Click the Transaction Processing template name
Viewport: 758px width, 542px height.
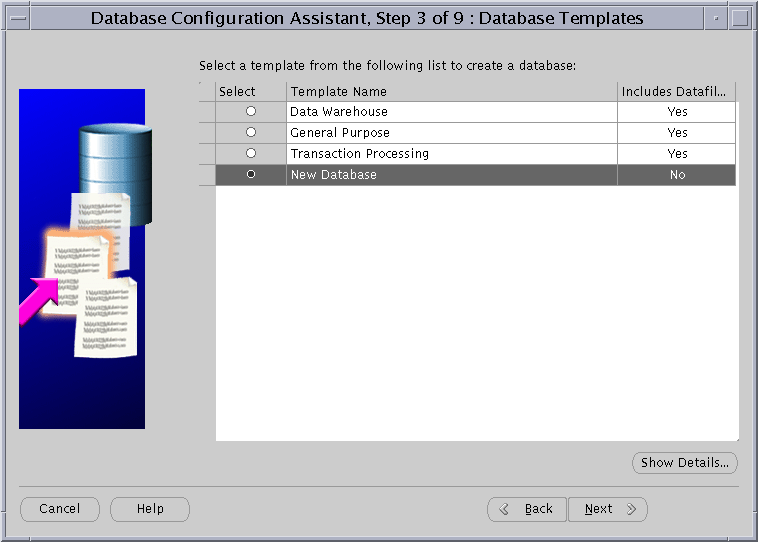pyautogui.click(x=359, y=154)
